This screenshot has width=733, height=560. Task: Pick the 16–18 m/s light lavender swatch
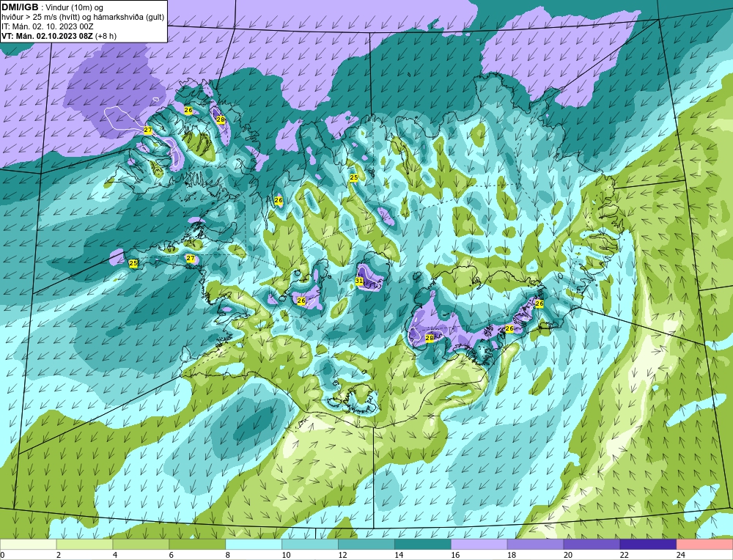pyautogui.click(x=479, y=545)
